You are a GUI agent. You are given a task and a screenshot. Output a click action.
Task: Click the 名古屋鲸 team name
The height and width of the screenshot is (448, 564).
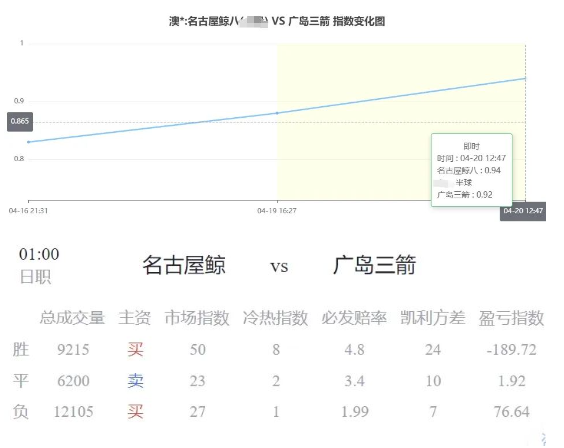[184, 265]
